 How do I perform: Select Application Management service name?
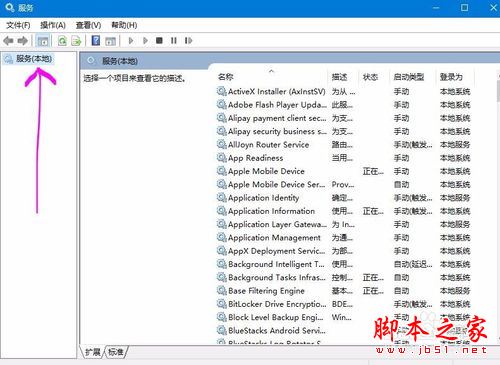(274, 238)
